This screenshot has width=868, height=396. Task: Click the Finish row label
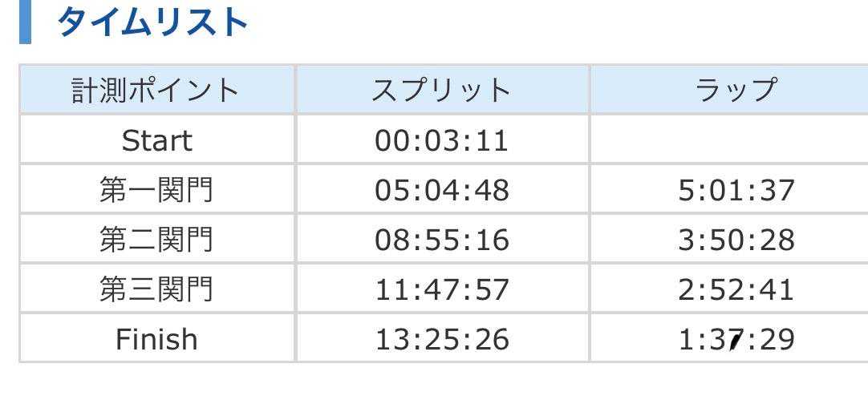156,340
